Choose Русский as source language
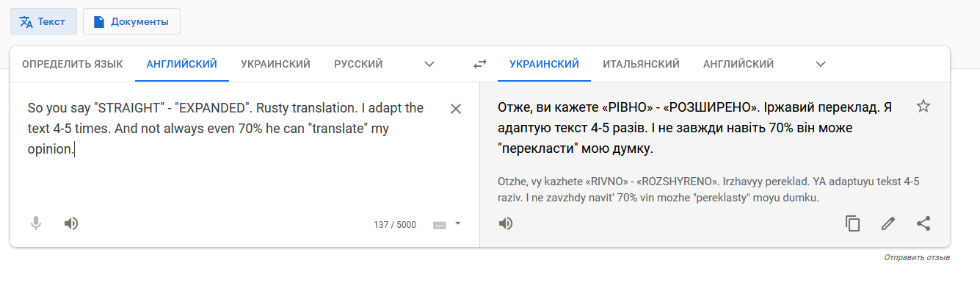Screen dimensions: 980x305 358,64
